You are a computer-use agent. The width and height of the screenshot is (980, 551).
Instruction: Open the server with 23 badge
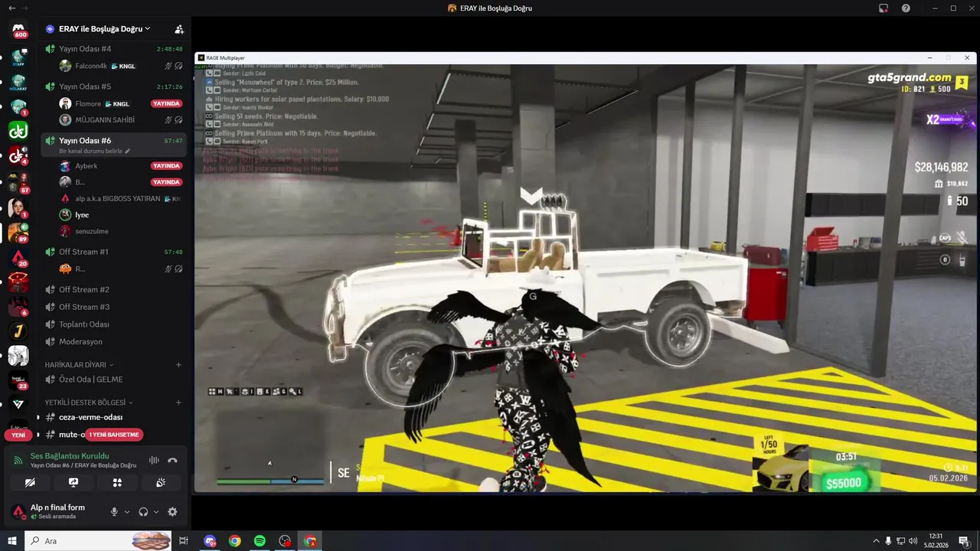(18, 380)
